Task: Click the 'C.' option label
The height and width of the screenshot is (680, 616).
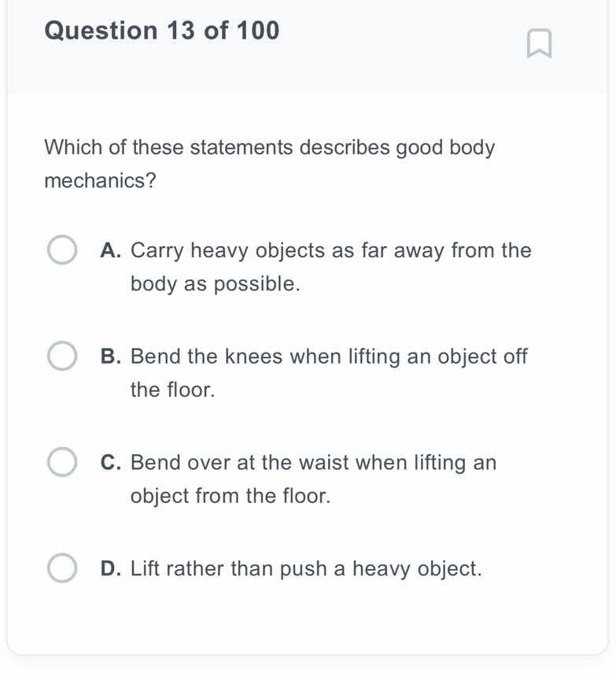Action: [x=111, y=462]
